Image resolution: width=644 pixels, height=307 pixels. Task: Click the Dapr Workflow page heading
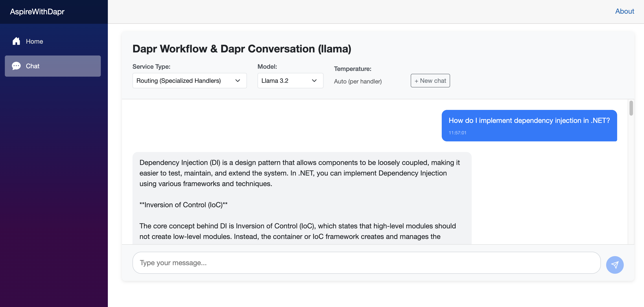241,48
